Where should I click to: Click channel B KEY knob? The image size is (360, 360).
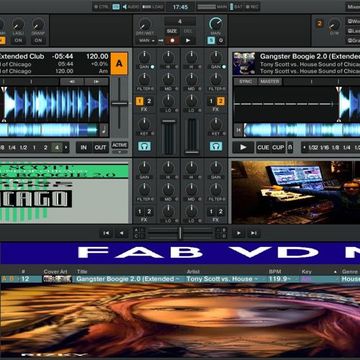[216, 124]
